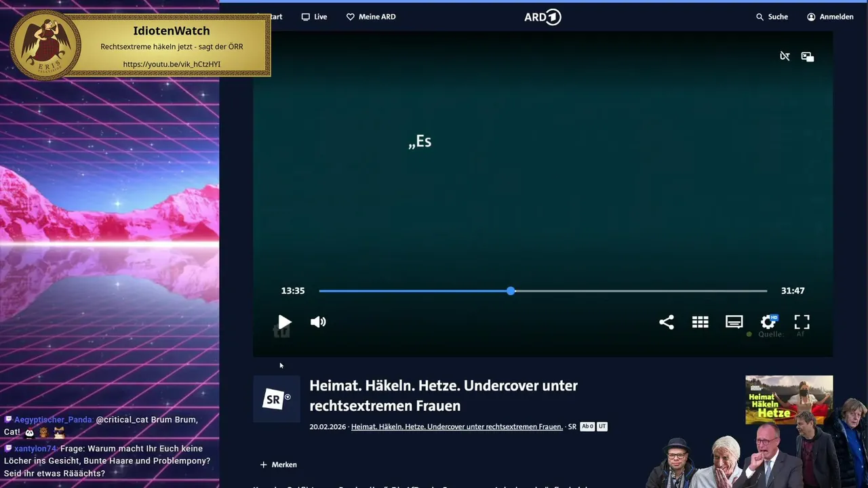Image resolution: width=868 pixels, height=488 pixels.
Task: Switch the video to fullscreen mode
Action: coord(802,322)
